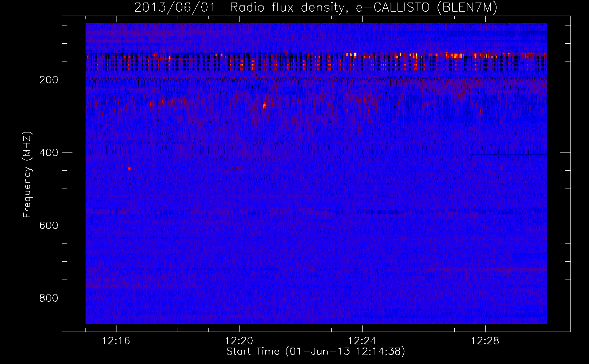Viewport: 589px width, 364px height.
Task: Click the small red spot near 12:16 at 445 MHz
Action: pyautogui.click(x=129, y=169)
